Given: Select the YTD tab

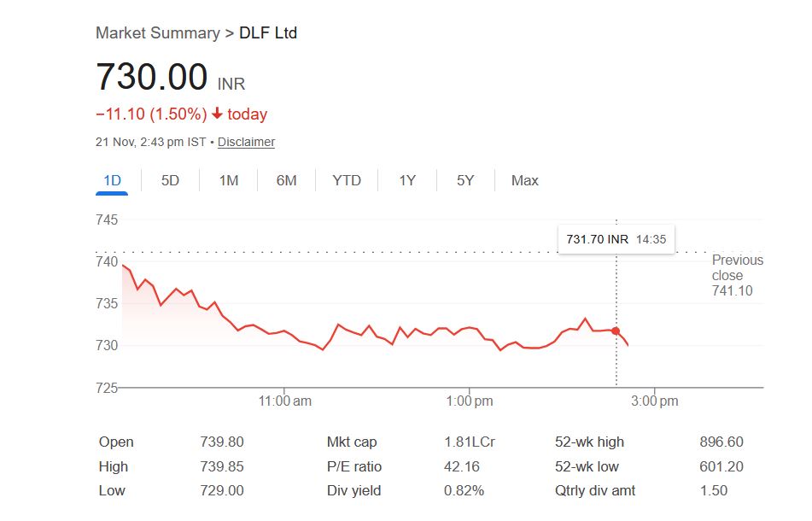Looking at the screenshot, I should pyautogui.click(x=347, y=180).
